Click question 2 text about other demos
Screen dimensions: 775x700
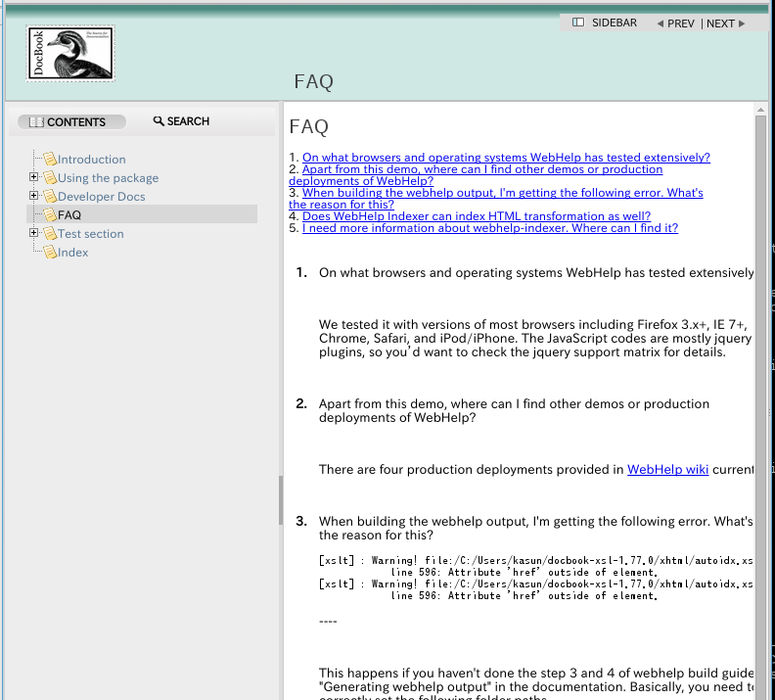click(514, 410)
